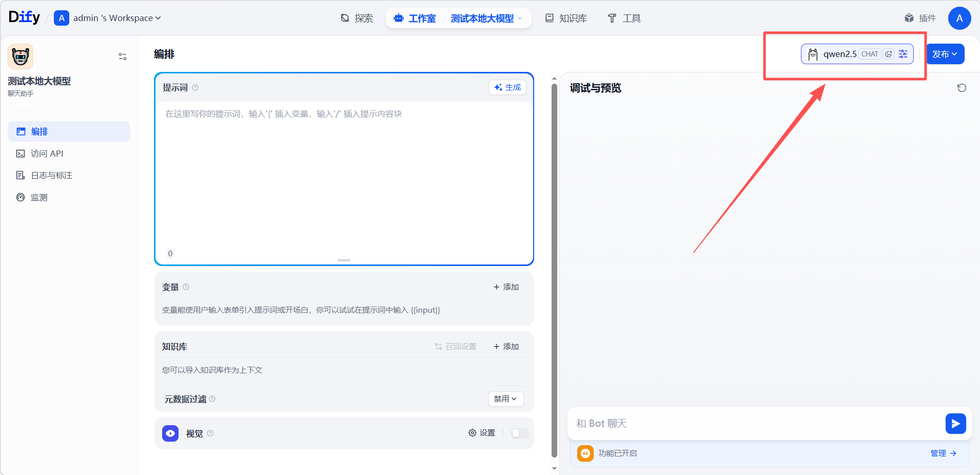Click the scrollbar up arrow
Image resolution: width=980 pixels, height=475 pixels.
tap(554, 79)
